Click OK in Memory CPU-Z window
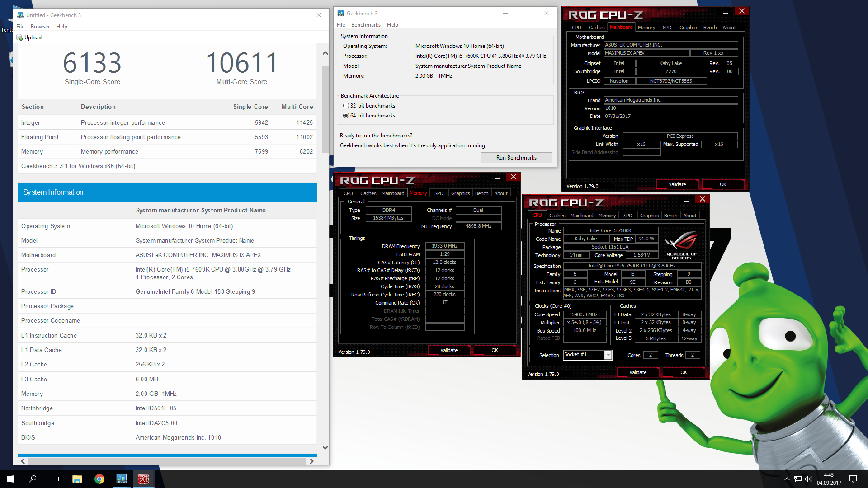The image size is (868, 488). click(495, 350)
